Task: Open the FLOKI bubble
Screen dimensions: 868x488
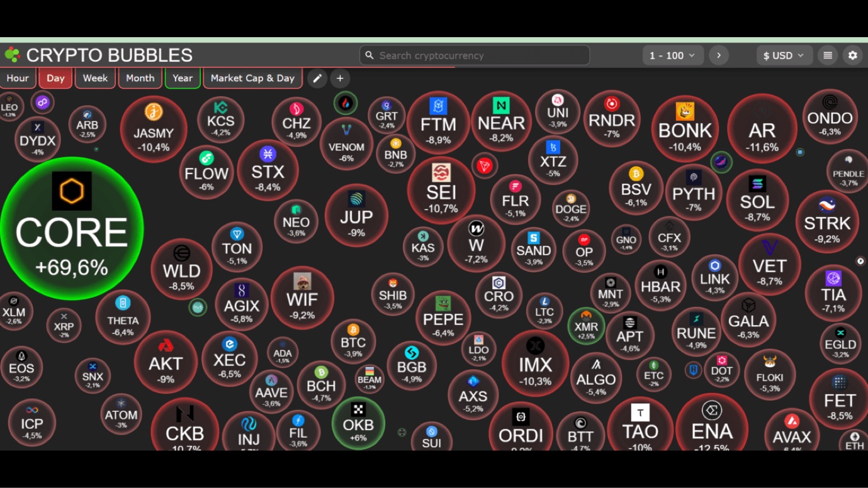Action: coord(770,375)
